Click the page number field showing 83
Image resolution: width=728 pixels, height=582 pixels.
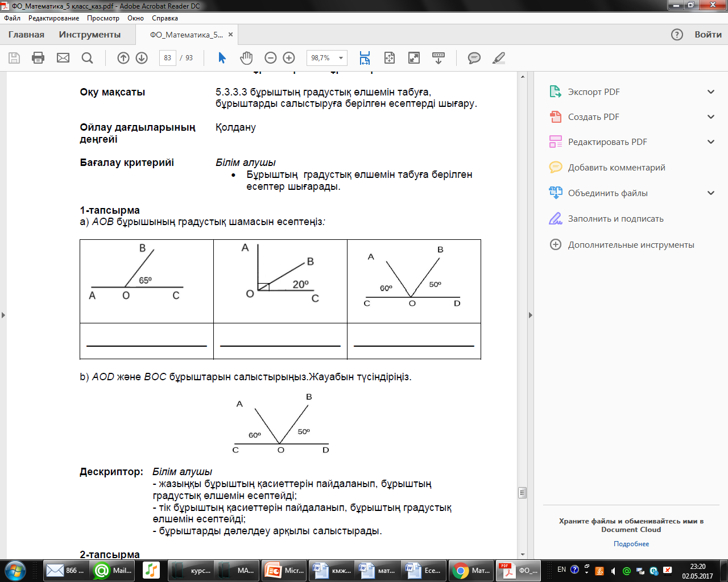pyautogui.click(x=167, y=58)
